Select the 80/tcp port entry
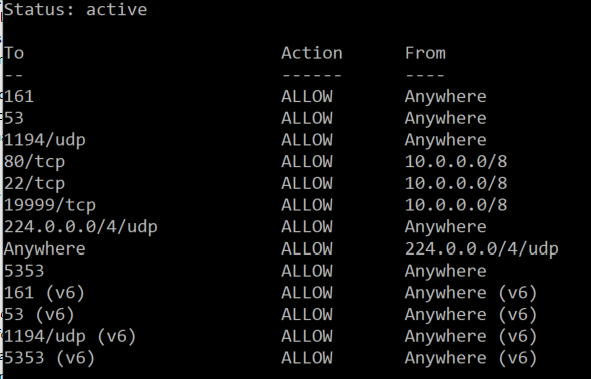 (34, 162)
